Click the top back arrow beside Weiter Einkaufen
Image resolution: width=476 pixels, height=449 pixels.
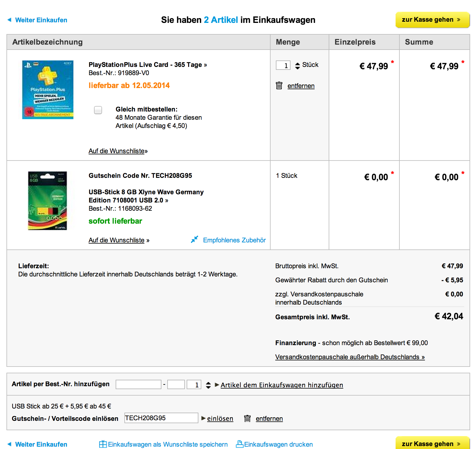9,20
